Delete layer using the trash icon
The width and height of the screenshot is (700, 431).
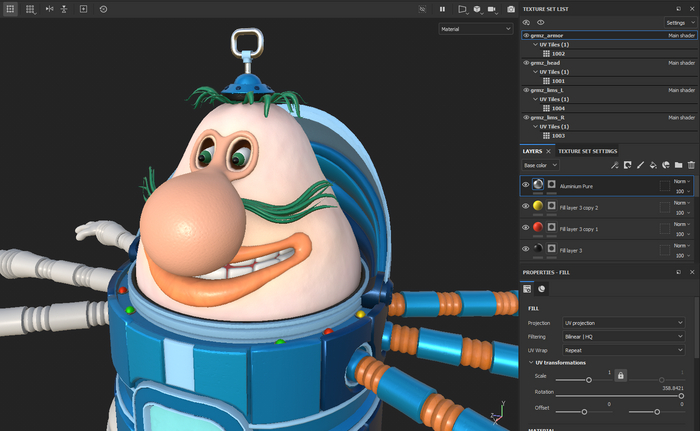point(691,165)
